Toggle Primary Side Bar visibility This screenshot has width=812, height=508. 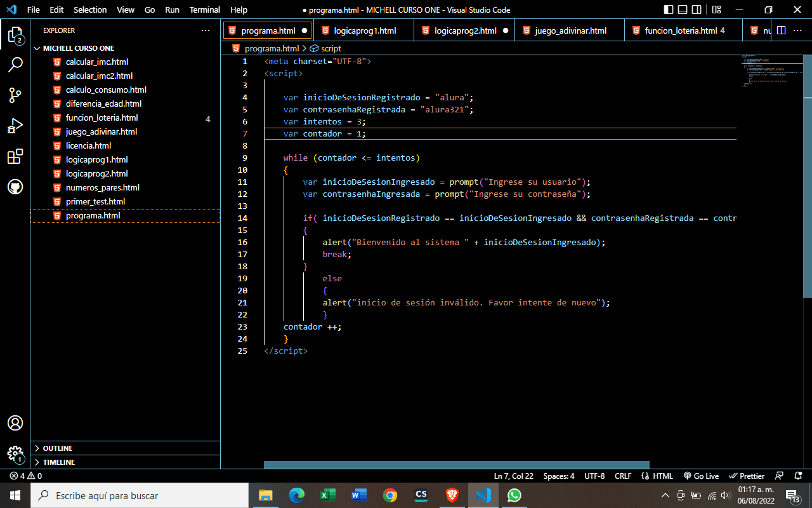pos(669,10)
